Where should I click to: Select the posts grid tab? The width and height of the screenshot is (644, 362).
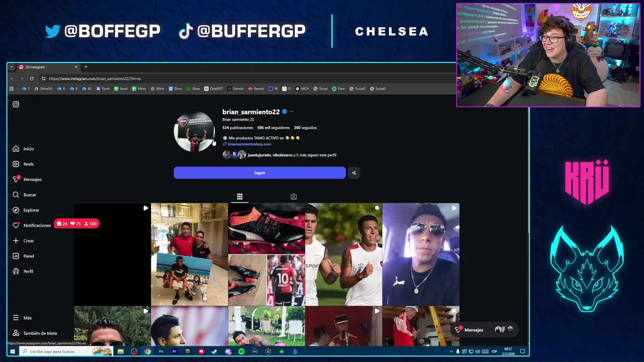(x=239, y=197)
